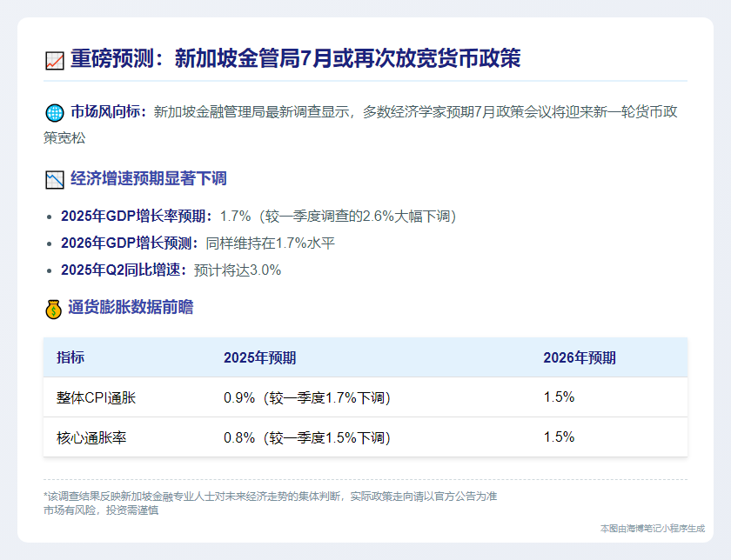Click the text 预计将达3.0%
Image resolution: width=731 pixels, height=560 pixels.
[x=238, y=270]
